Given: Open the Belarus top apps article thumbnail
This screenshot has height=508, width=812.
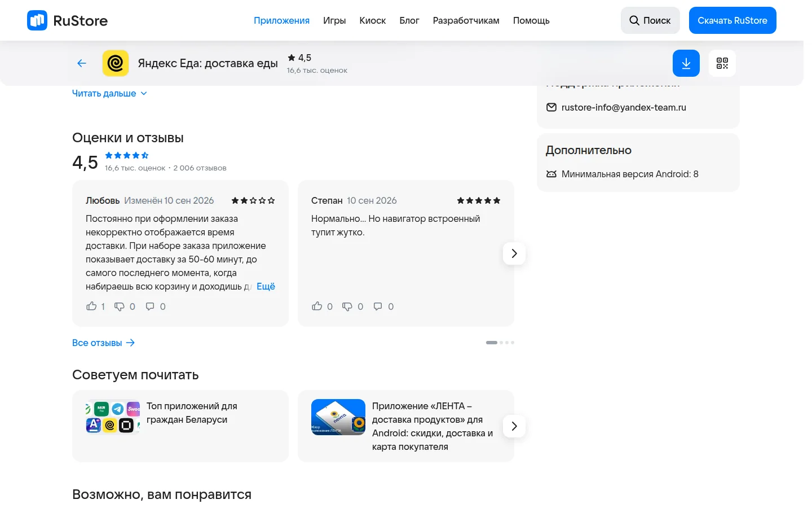Looking at the screenshot, I should click(113, 417).
